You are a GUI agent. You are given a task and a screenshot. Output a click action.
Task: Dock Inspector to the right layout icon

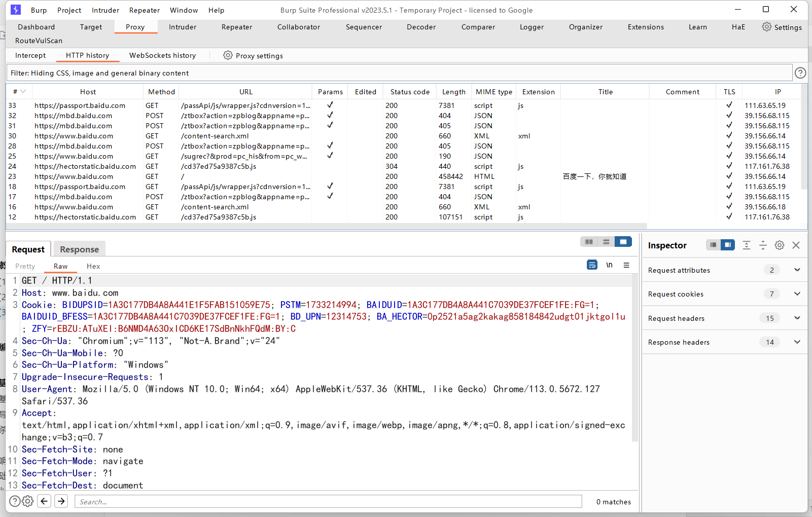[728, 245]
